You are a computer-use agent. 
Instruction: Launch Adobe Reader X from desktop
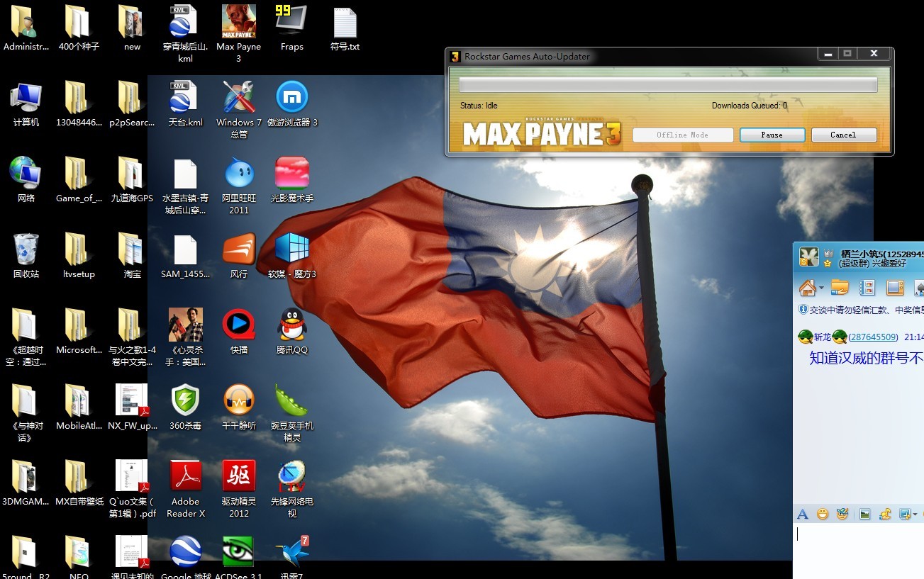click(185, 477)
